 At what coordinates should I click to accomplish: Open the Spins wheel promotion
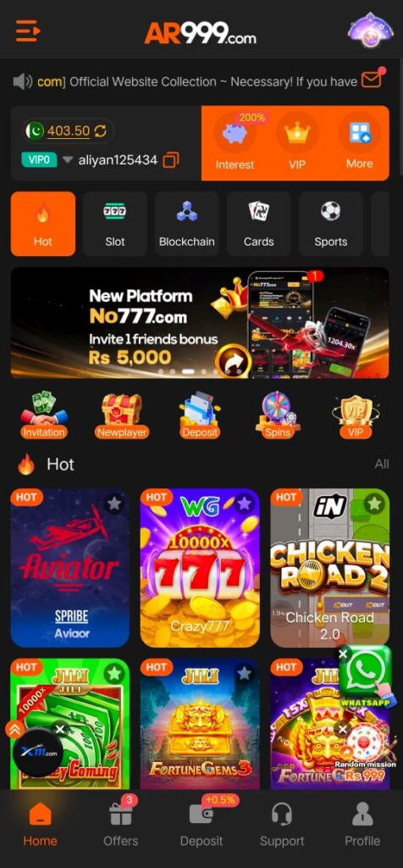point(278,415)
